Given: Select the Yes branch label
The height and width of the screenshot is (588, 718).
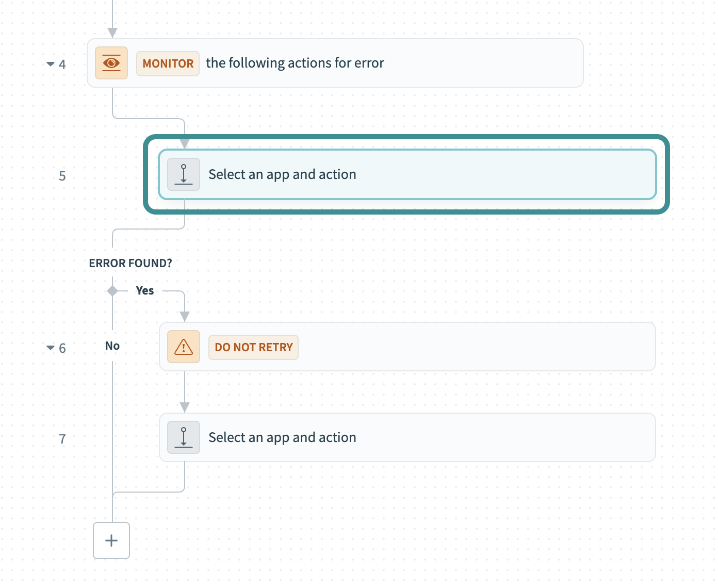Looking at the screenshot, I should coord(145,290).
